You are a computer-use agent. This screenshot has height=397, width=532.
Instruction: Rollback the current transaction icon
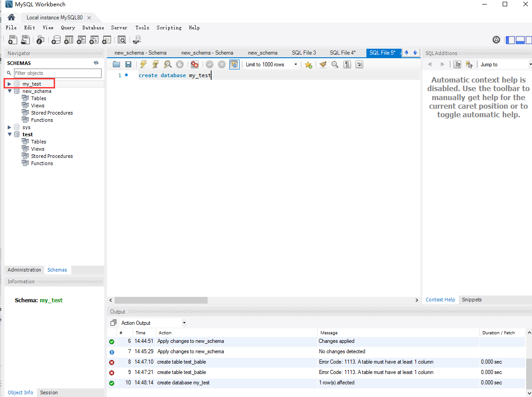[222, 64]
